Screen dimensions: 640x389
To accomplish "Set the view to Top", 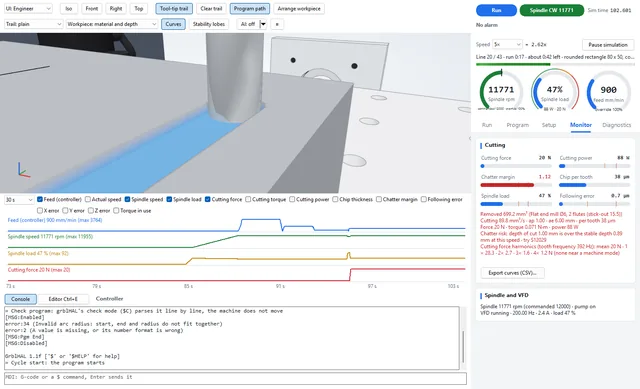I will pos(139,9).
